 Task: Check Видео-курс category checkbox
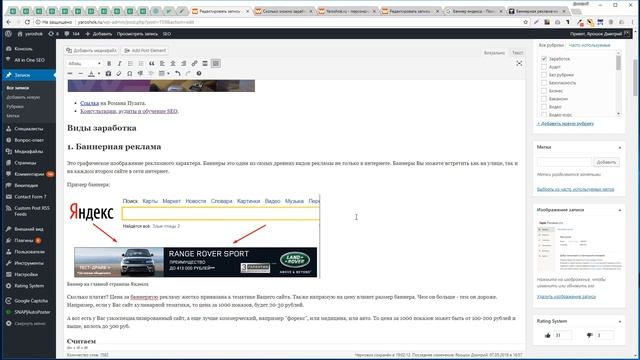click(x=544, y=115)
